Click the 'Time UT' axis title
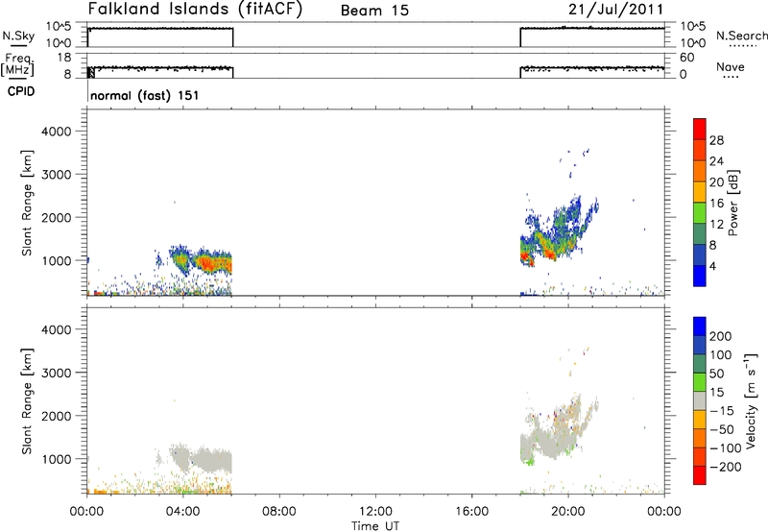768x532 pixels. [x=375, y=526]
